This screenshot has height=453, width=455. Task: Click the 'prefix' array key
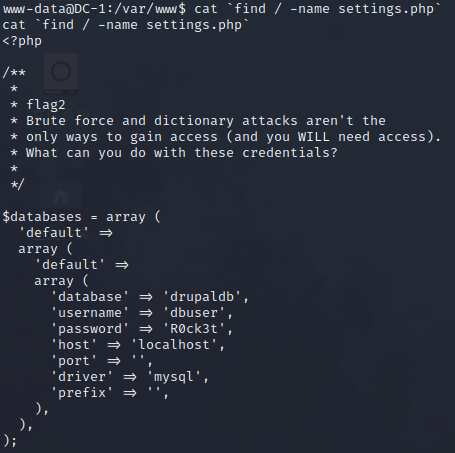(82, 393)
